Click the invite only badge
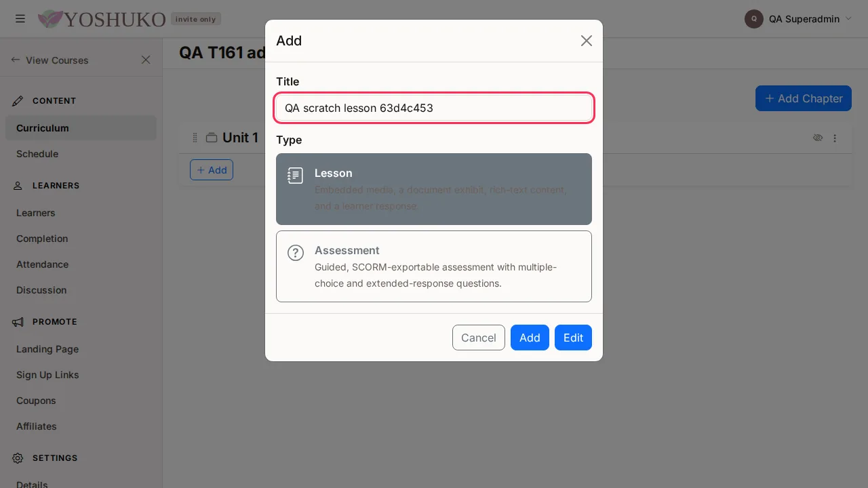Screen dimensions: 868x488 [x=196, y=19]
